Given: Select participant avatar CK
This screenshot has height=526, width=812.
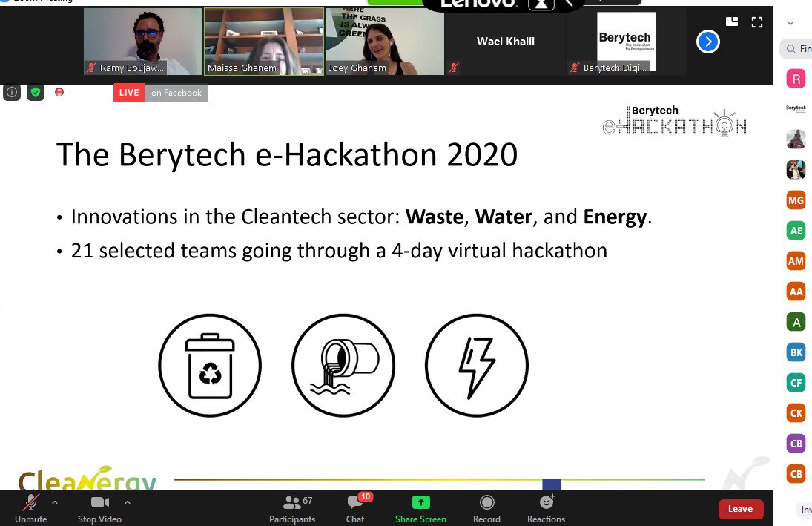Looking at the screenshot, I should [796, 413].
